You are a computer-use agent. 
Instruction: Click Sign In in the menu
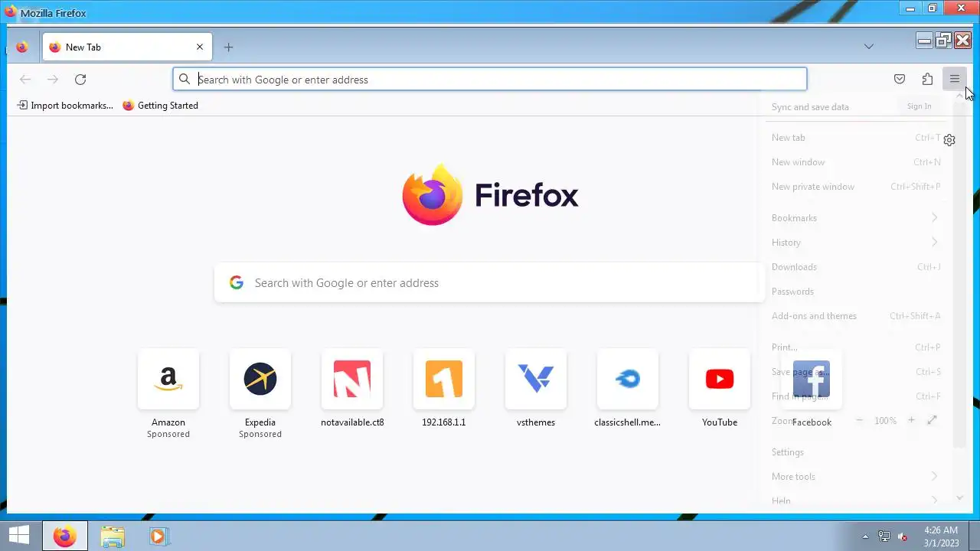pos(919,106)
